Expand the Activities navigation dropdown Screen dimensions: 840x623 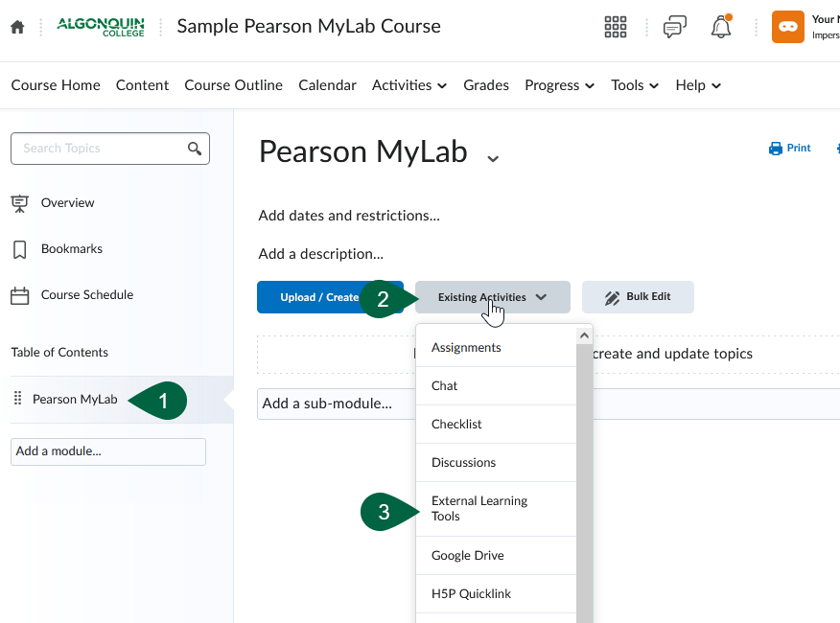pyautogui.click(x=409, y=85)
